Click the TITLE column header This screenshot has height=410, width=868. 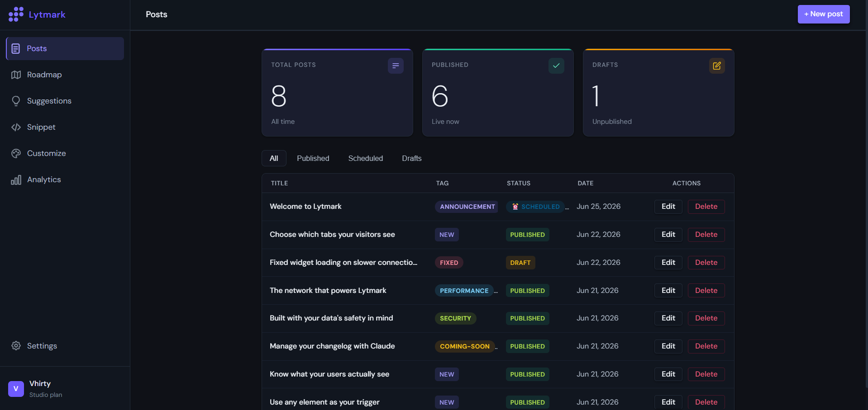pyautogui.click(x=279, y=183)
